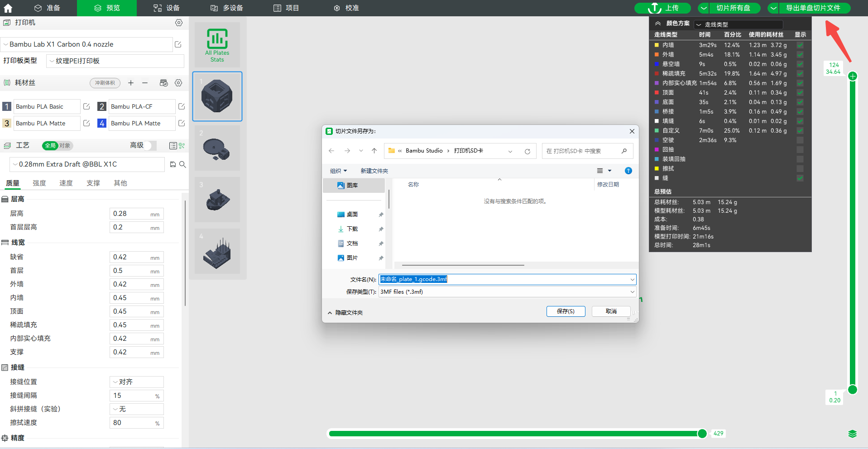868x449 pixels.
Task: Click the lower handle of vertical layer slider
Action: (853, 390)
